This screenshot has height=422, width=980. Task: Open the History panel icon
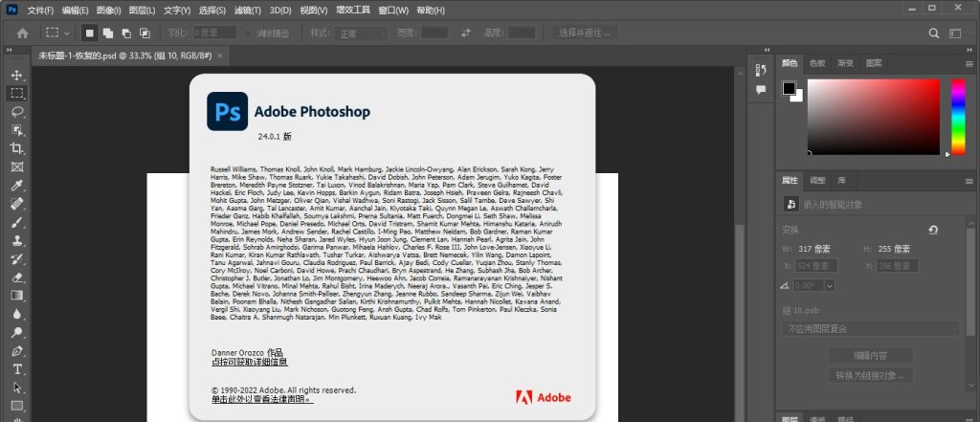click(x=761, y=70)
